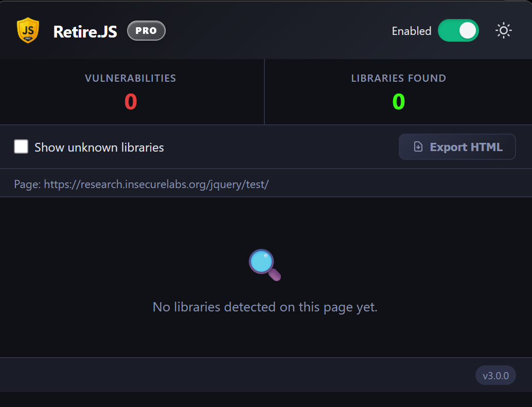Click the page URL research.insecurelabs.org

156,184
